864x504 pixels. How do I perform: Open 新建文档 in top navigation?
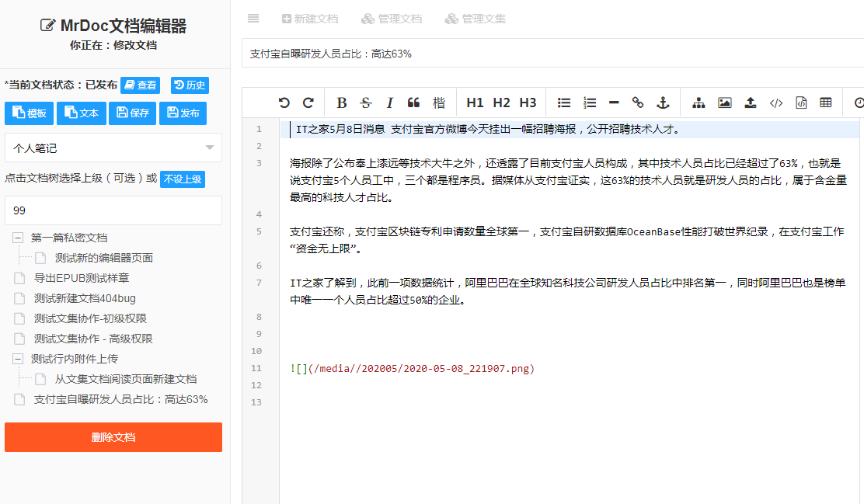pyautogui.click(x=310, y=19)
